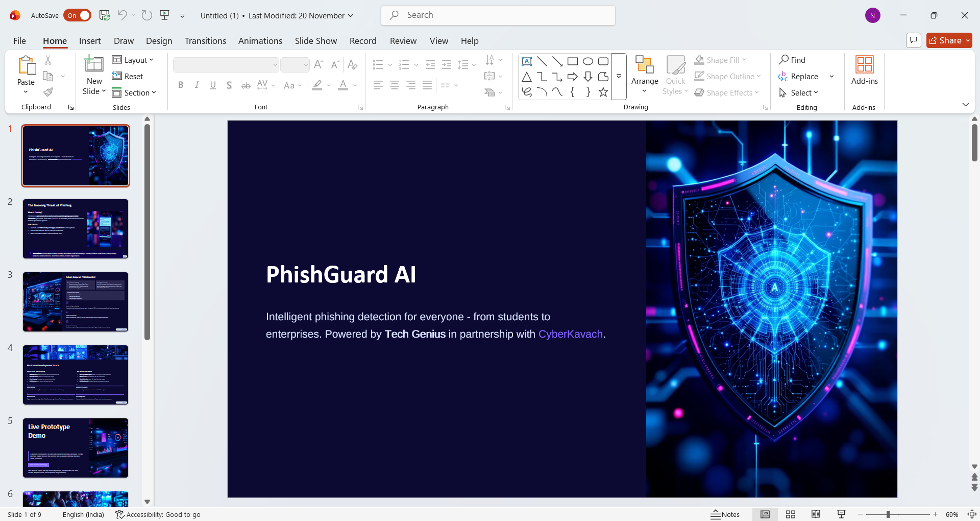
Task: Switch to the Design tab
Action: coord(159,41)
